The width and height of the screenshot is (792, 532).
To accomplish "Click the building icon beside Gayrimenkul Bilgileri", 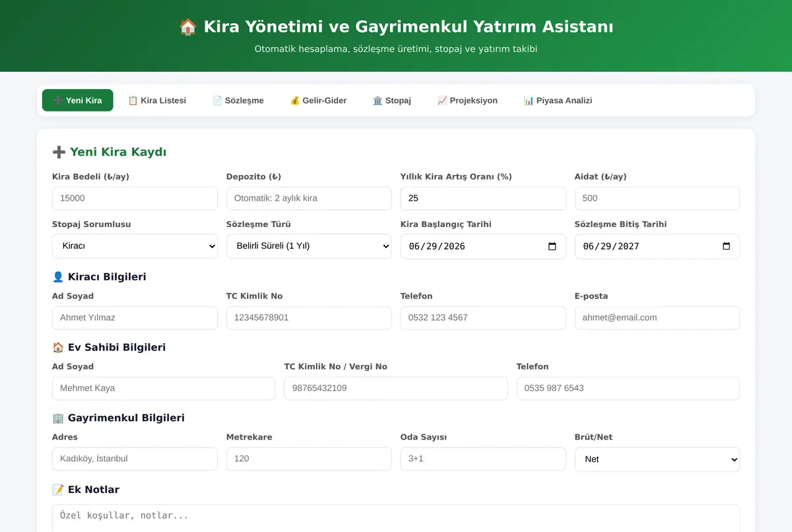I will tap(58, 418).
